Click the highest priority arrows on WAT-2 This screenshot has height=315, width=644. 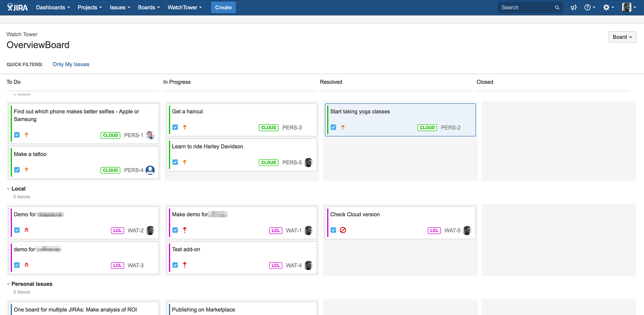pyautogui.click(x=27, y=230)
